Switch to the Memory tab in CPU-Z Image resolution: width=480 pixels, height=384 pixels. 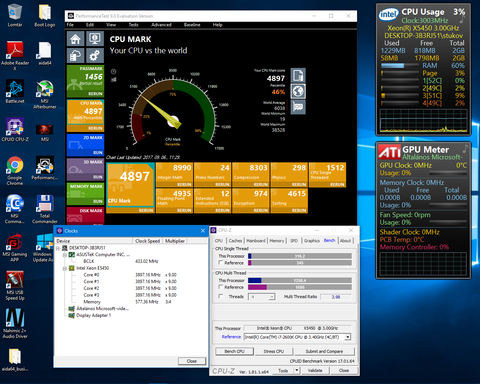tap(277, 241)
